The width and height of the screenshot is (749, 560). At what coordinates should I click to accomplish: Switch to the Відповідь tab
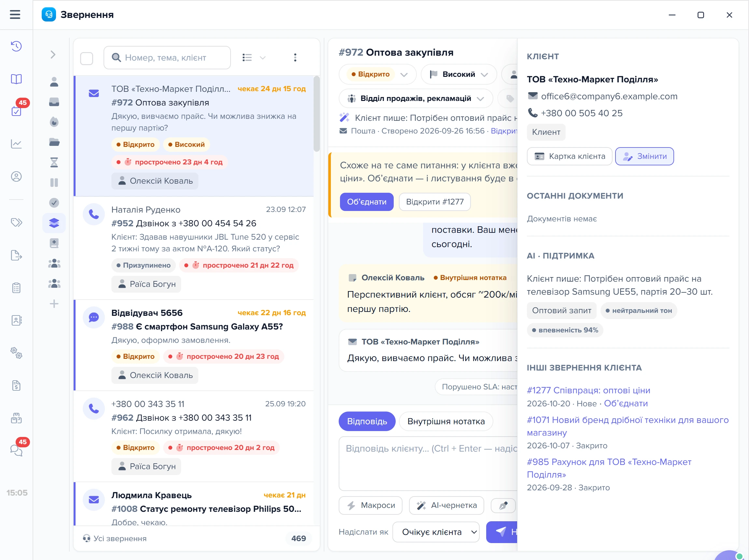367,422
